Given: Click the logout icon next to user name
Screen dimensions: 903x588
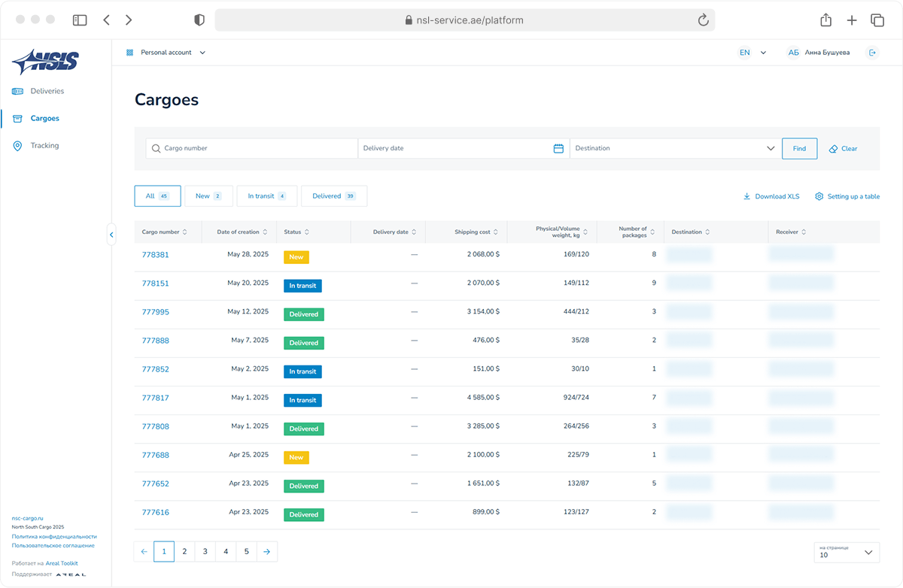Looking at the screenshot, I should pos(872,53).
